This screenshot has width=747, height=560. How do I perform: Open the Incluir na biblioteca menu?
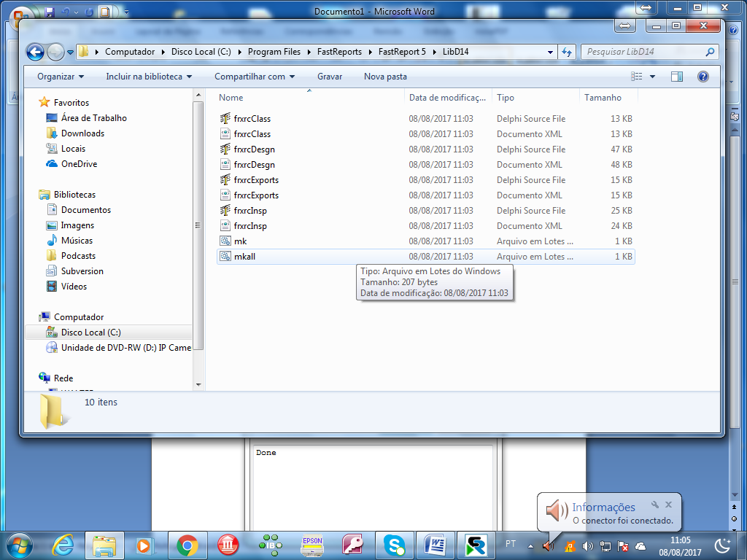[x=149, y=76]
